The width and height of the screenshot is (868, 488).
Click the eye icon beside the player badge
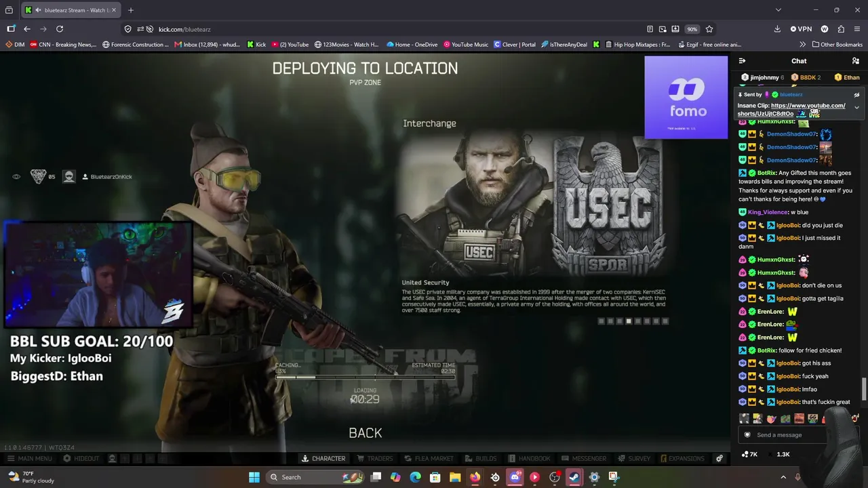[16, 177]
